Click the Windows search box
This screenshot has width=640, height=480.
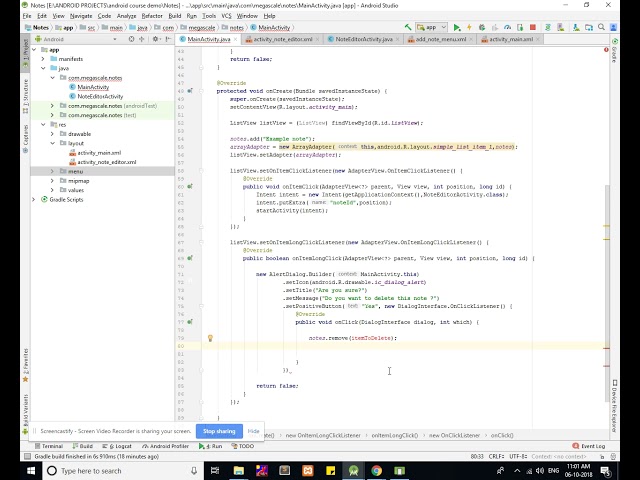click(x=122, y=471)
